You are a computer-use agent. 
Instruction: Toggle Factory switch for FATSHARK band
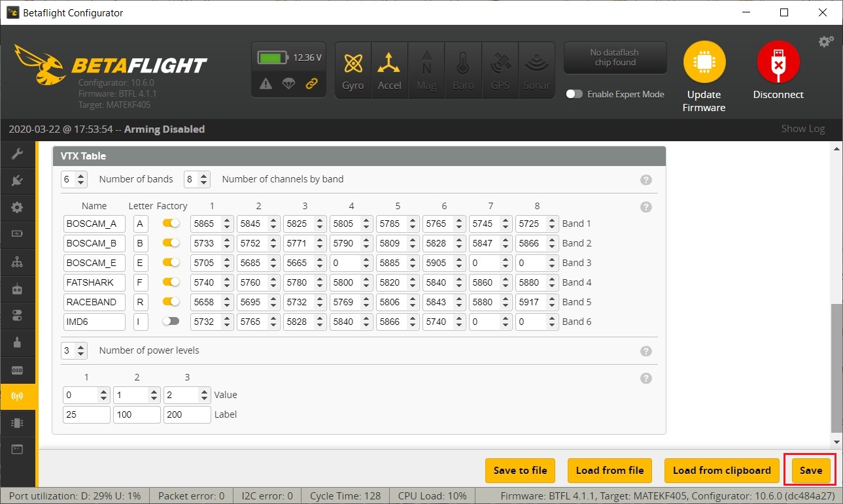click(171, 282)
